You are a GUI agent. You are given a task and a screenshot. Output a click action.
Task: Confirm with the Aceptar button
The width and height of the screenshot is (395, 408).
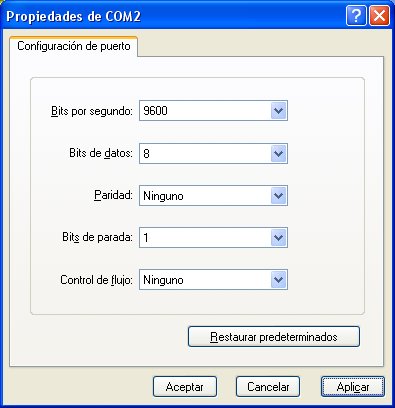tap(185, 387)
